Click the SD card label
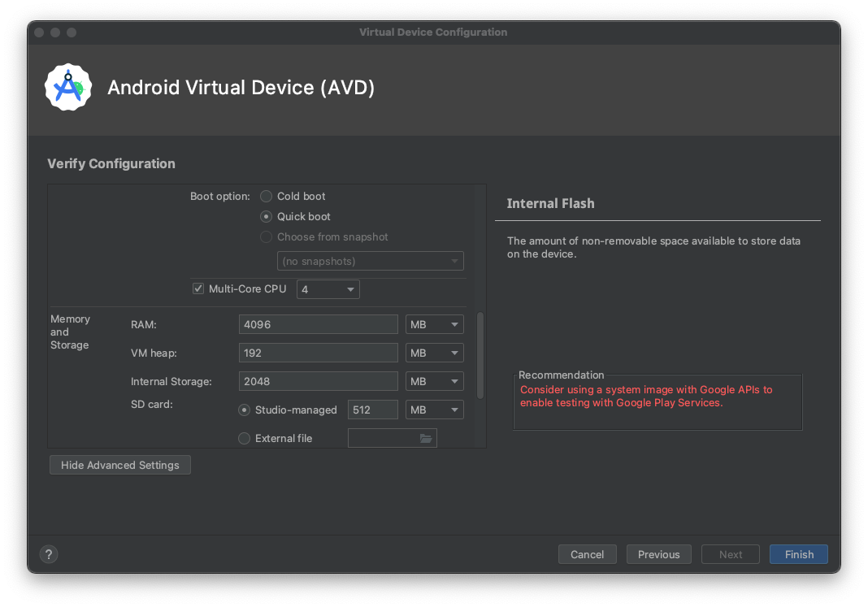 pos(152,405)
